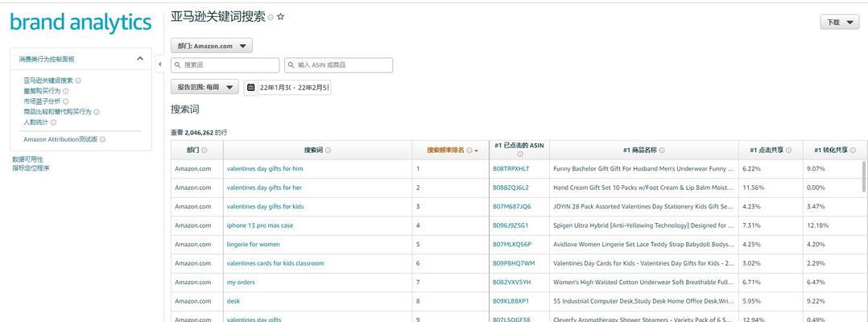868x322 pixels.
Task: Open ASIN link B09PBHQ7WM
Action: point(514,263)
